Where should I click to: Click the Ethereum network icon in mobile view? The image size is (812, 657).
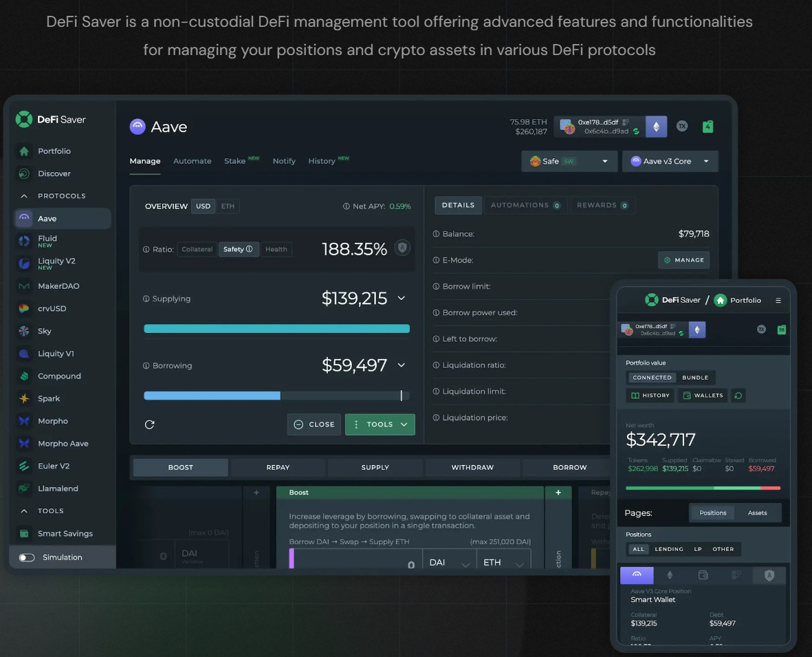coord(697,330)
